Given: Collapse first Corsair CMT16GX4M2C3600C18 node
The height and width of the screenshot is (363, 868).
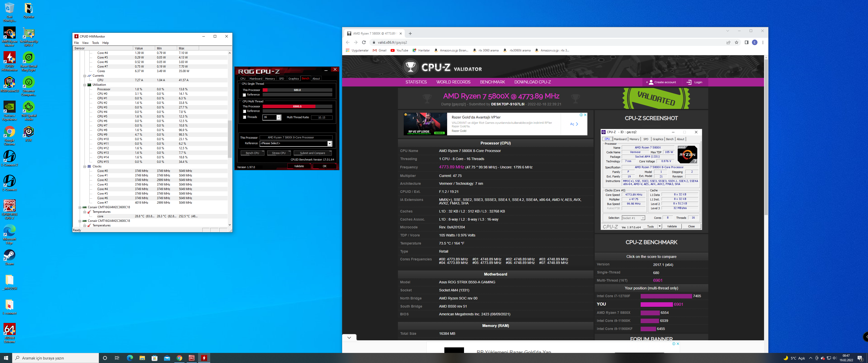Looking at the screenshot, I should click(x=80, y=207).
